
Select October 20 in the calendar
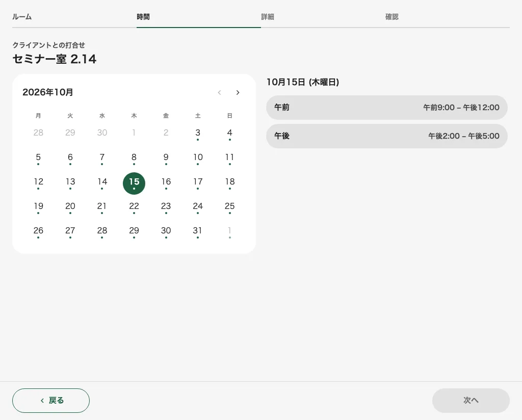tap(70, 207)
